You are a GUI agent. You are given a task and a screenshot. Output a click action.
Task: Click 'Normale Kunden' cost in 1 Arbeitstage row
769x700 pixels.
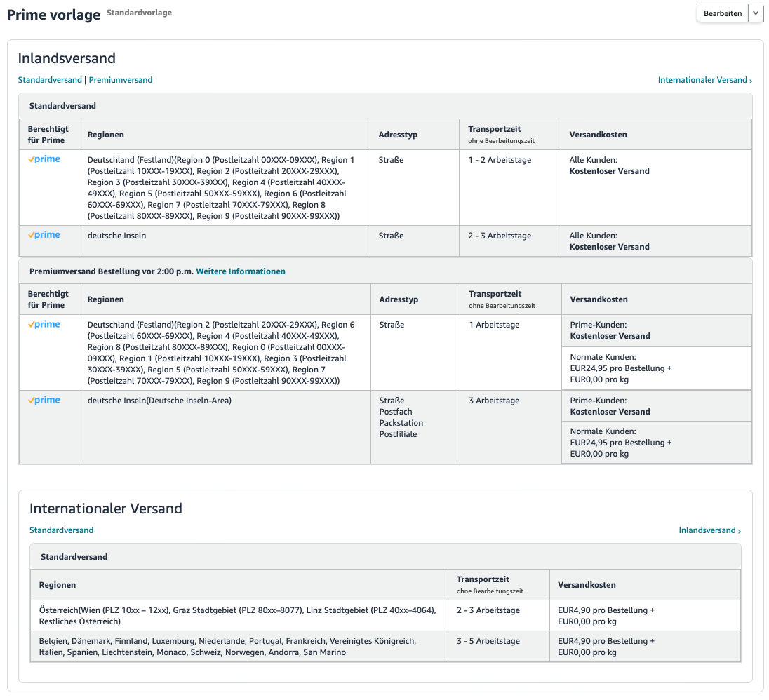pos(657,368)
